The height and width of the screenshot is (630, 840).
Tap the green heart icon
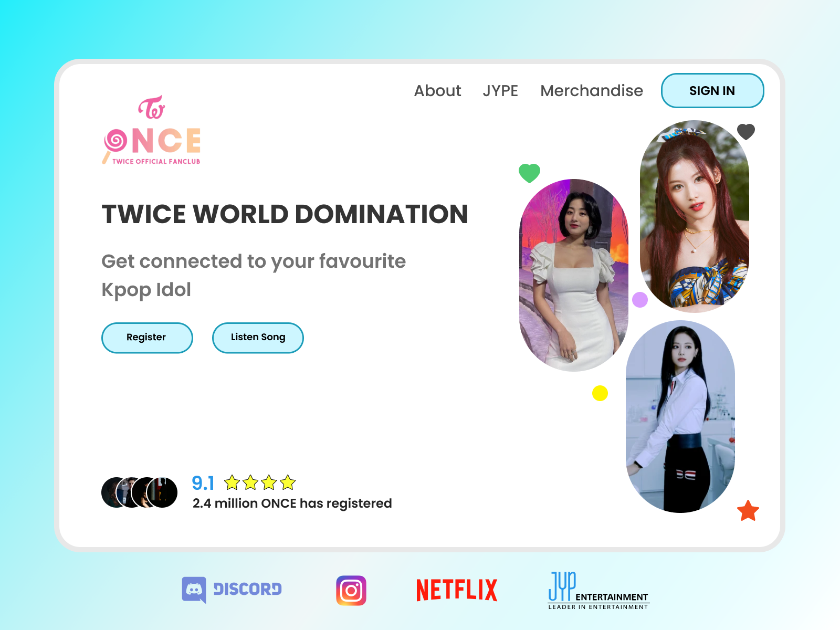coord(529,173)
